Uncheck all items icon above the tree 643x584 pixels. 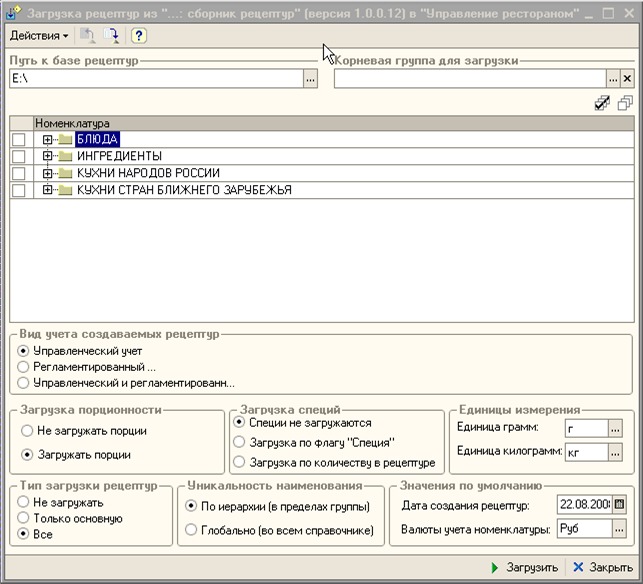tap(625, 103)
